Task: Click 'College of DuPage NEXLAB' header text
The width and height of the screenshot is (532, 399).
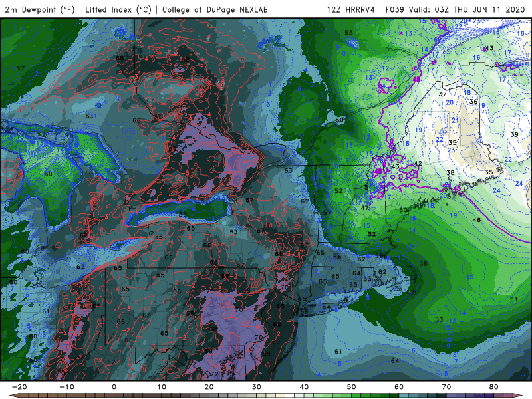Action: coord(215,9)
